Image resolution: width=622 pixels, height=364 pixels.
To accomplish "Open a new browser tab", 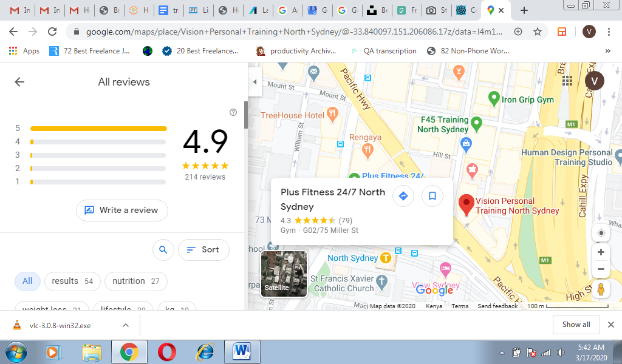I will (x=524, y=10).
